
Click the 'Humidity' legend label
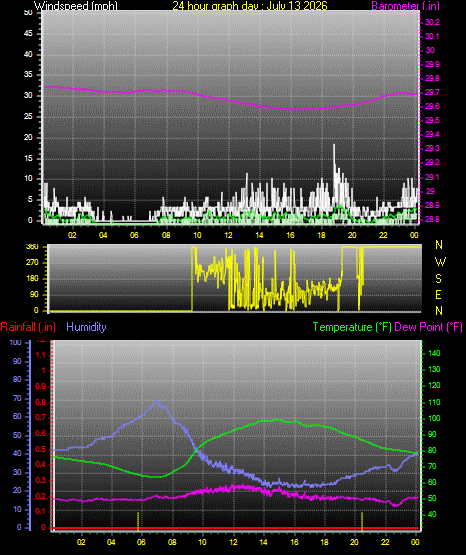pyautogui.click(x=86, y=327)
